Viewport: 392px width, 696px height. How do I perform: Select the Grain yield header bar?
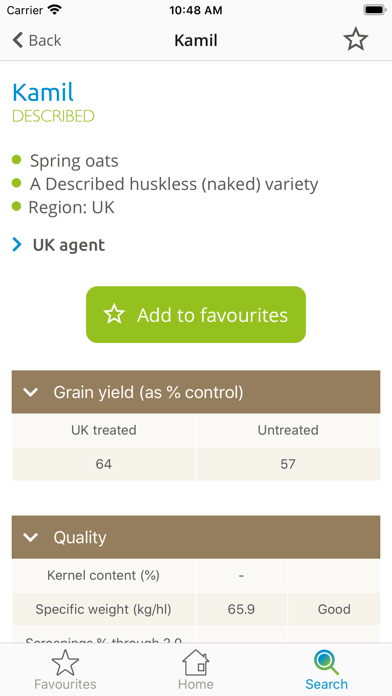[196, 392]
